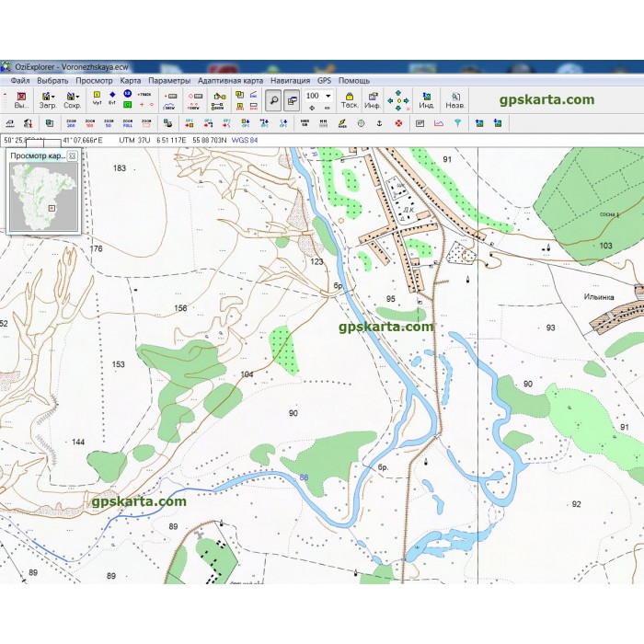Open the Параметры menu
This screenshot has width=644, height=644.
(x=169, y=81)
